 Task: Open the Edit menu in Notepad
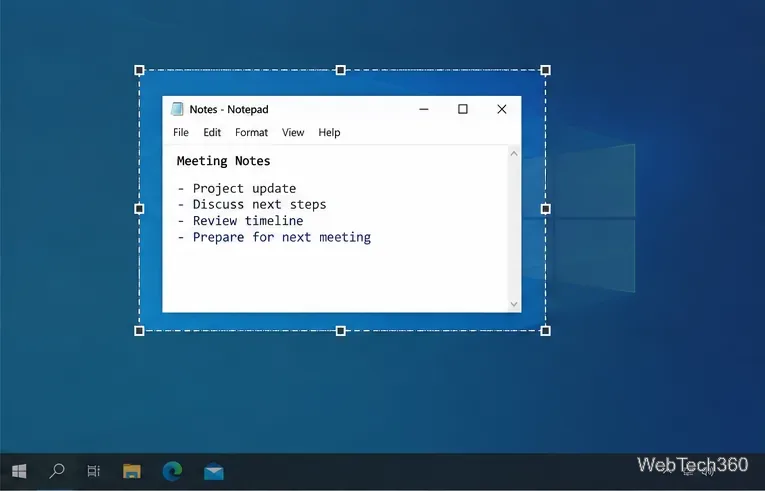coord(212,132)
